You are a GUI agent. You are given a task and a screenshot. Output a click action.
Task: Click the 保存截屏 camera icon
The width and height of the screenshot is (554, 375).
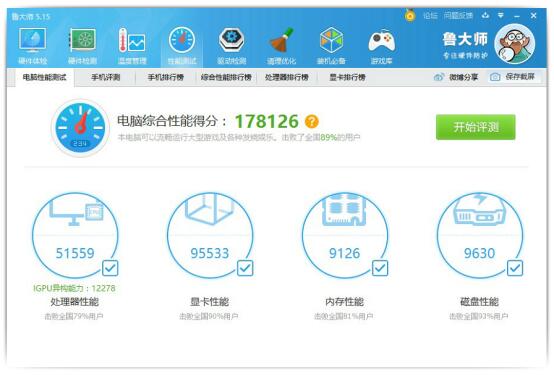pos(495,77)
